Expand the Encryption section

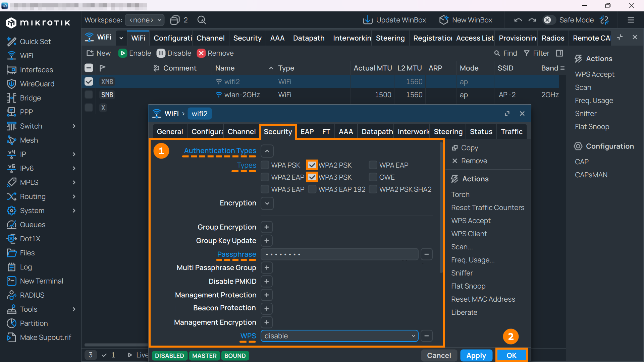tap(267, 203)
